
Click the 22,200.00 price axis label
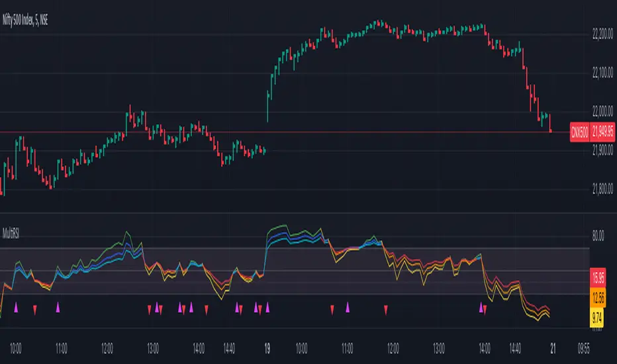click(x=602, y=34)
